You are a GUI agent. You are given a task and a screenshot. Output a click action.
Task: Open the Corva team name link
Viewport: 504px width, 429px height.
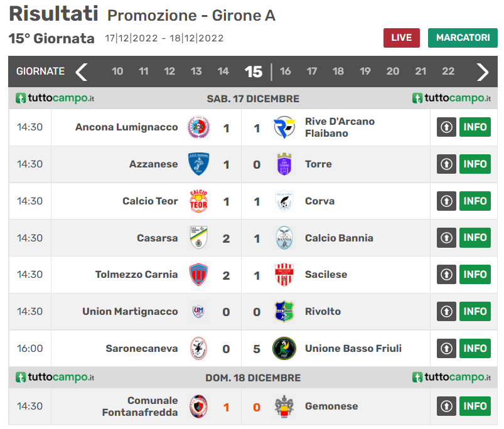click(319, 201)
